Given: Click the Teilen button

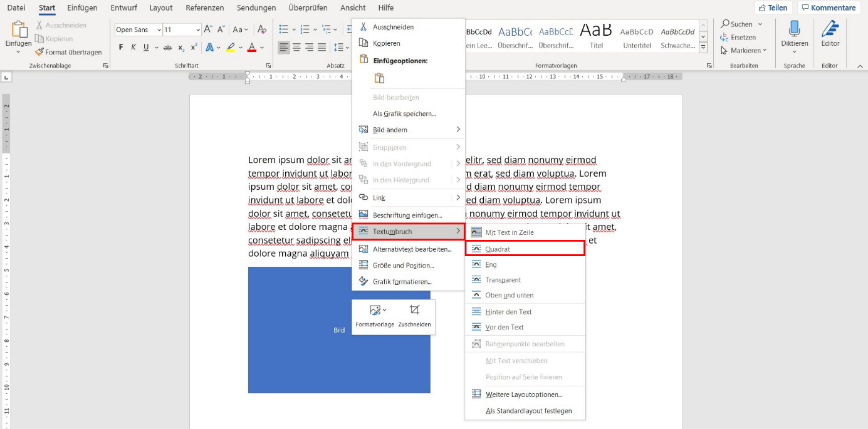Looking at the screenshot, I should click(773, 8).
